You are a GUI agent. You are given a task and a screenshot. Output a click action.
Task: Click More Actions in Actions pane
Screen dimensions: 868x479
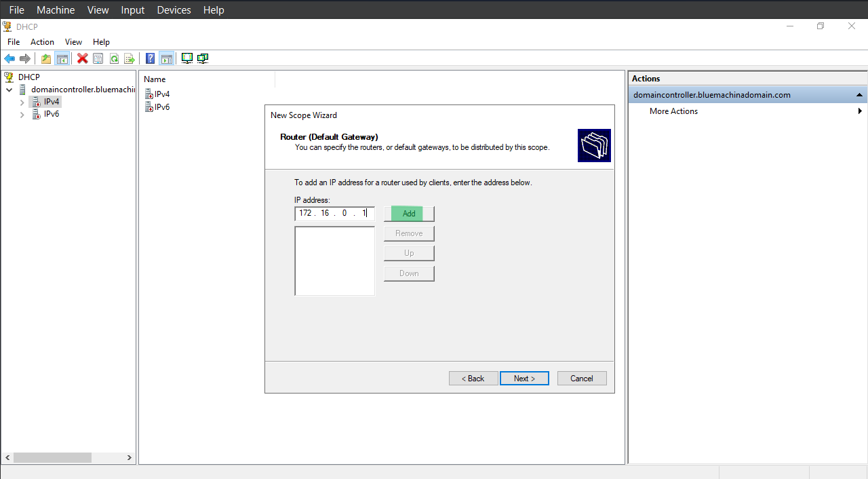tap(673, 111)
